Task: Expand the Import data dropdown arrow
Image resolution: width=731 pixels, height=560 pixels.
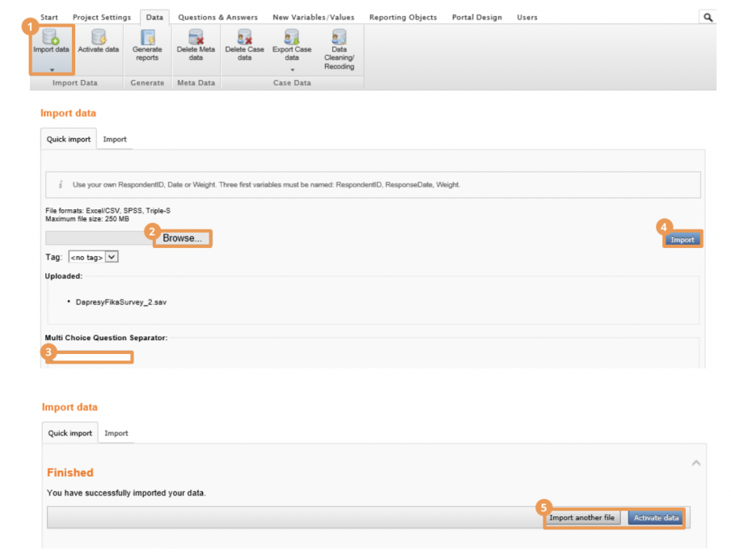Action: (x=52, y=70)
